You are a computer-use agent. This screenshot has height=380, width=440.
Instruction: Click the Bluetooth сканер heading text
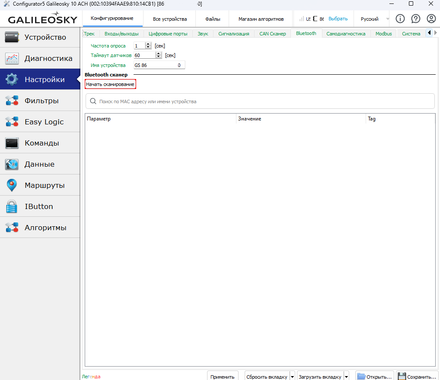tap(106, 75)
